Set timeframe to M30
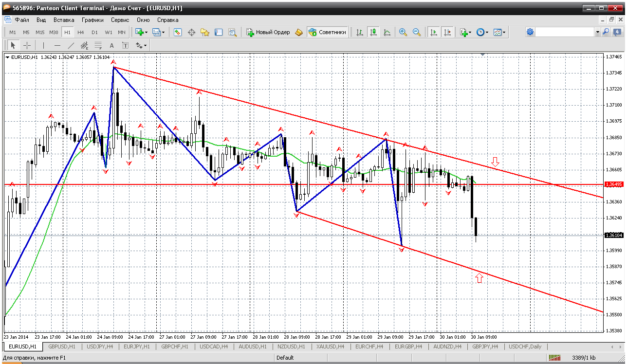The width and height of the screenshot is (627, 364). [54, 32]
